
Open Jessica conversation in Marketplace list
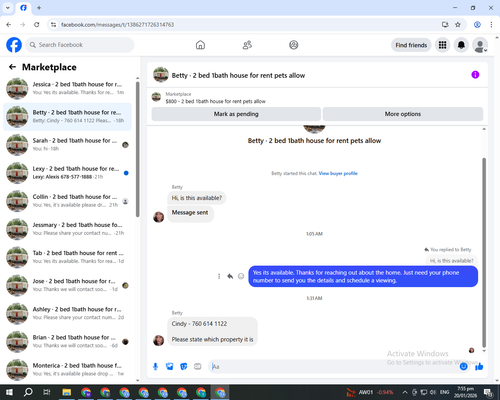click(68, 88)
